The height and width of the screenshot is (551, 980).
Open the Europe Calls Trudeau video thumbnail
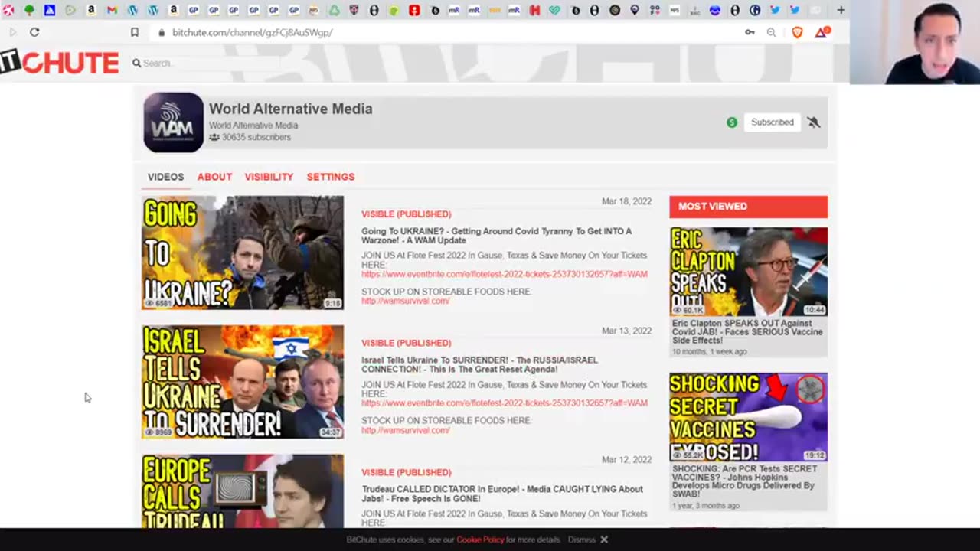coord(243,491)
